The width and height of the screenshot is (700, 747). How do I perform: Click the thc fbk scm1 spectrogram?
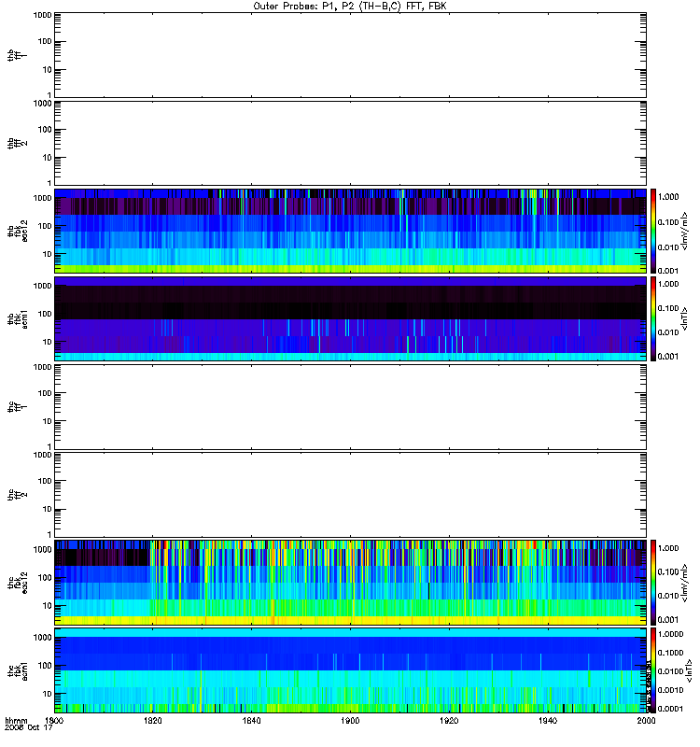351,670
